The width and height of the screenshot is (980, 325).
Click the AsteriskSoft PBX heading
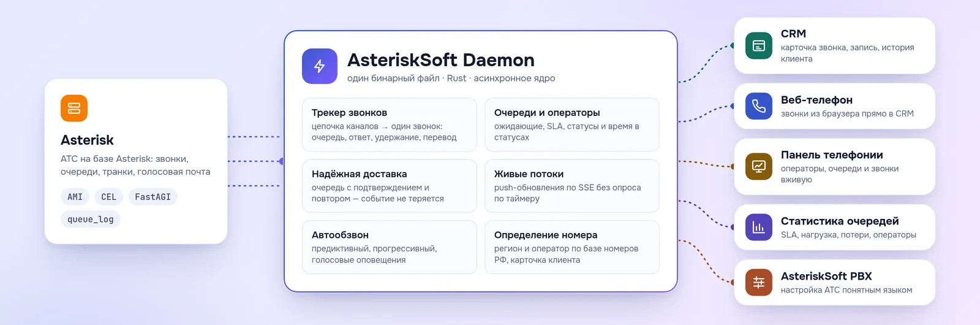826,277
